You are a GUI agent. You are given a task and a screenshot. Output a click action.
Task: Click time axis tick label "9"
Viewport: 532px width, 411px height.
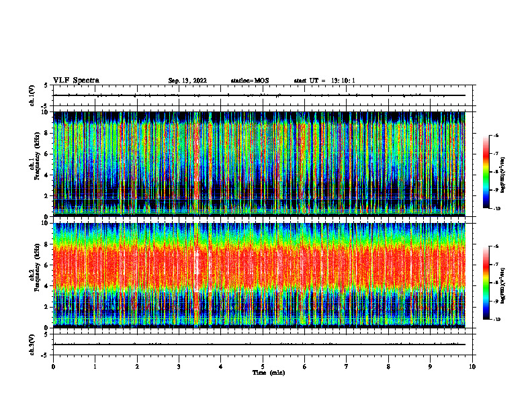click(430, 367)
